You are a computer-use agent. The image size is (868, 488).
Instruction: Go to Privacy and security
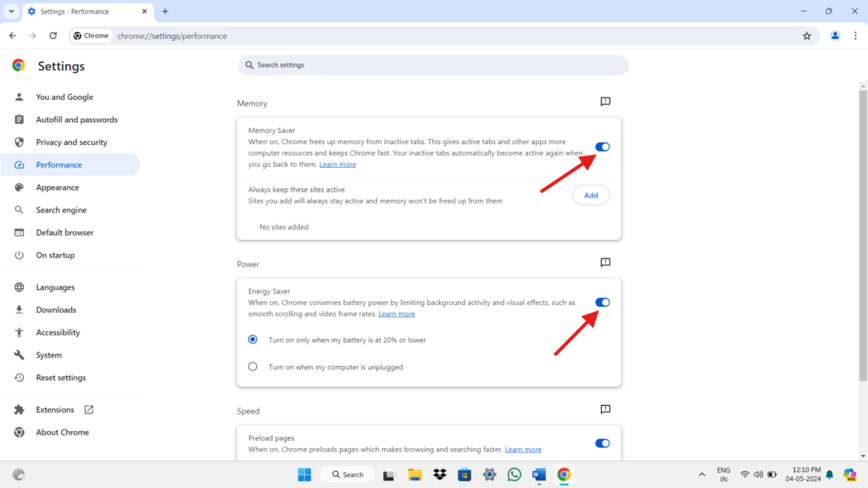coord(70,142)
